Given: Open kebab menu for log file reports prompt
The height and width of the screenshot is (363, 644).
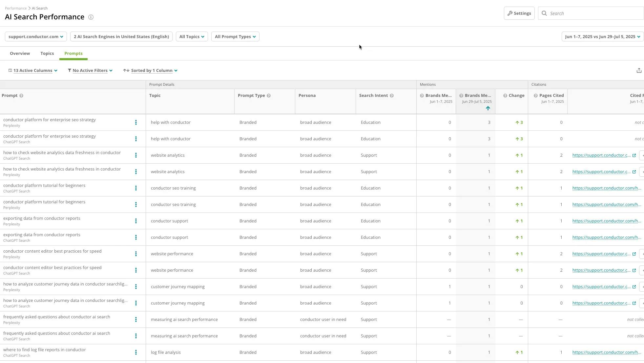Looking at the screenshot, I should point(136,352).
